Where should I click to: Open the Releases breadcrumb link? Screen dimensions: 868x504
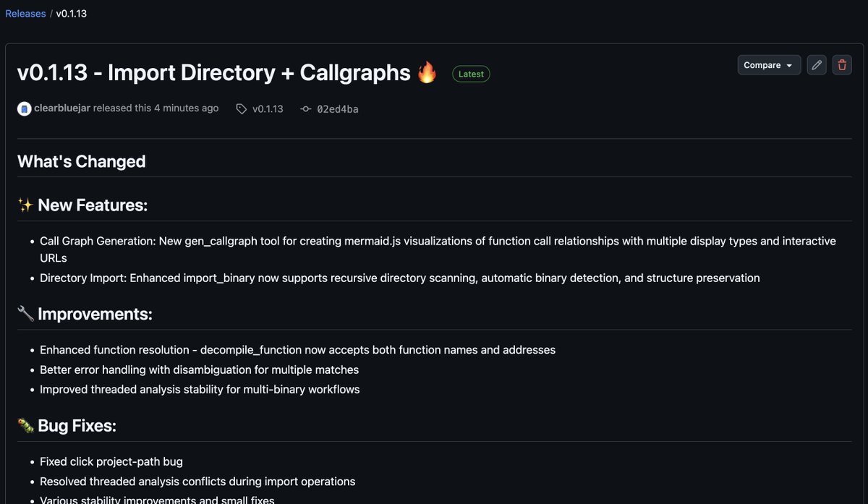pos(25,14)
